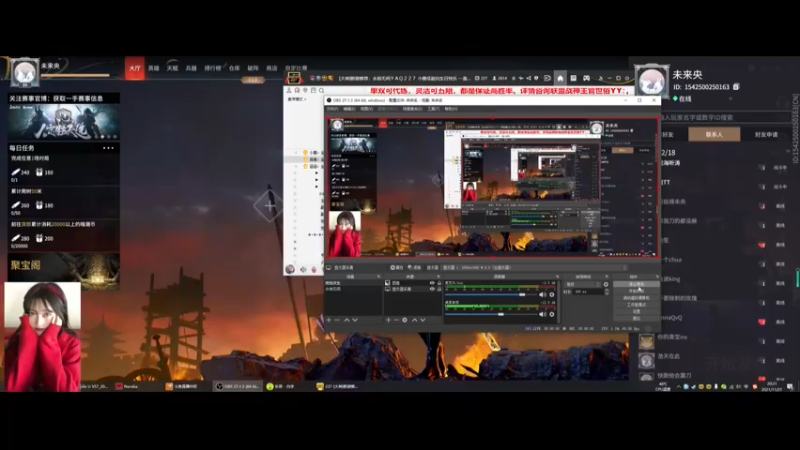Switch to 好友申请 friend requests tab
The height and width of the screenshot is (450, 800).
pos(766,134)
